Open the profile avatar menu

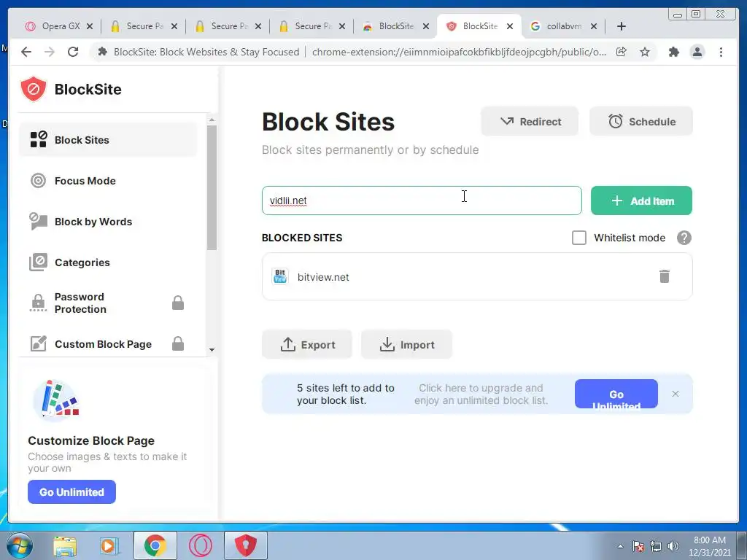(697, 52)
